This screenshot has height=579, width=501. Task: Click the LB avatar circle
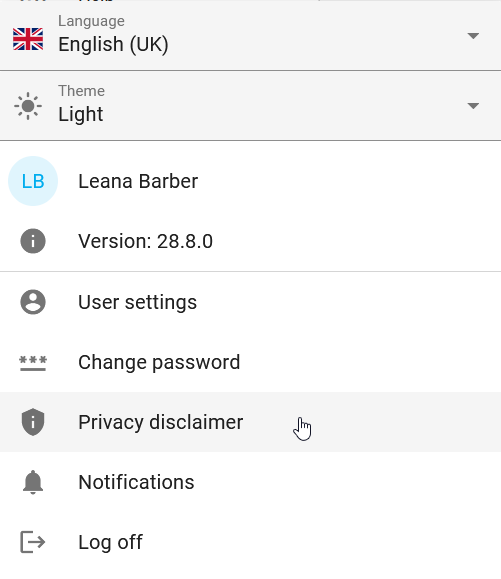click(33, 181)
